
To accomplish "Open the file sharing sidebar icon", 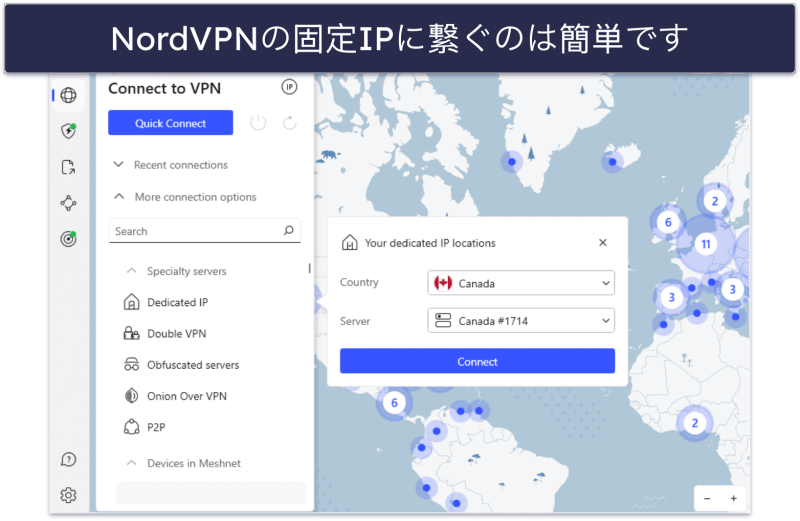I will pyautogui.click(x=68, y=167).
